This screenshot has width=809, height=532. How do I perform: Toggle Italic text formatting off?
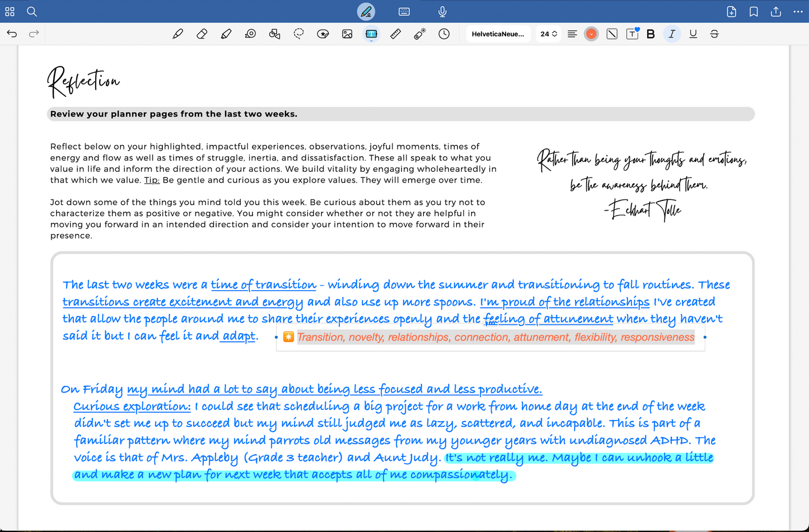(672, 34)
